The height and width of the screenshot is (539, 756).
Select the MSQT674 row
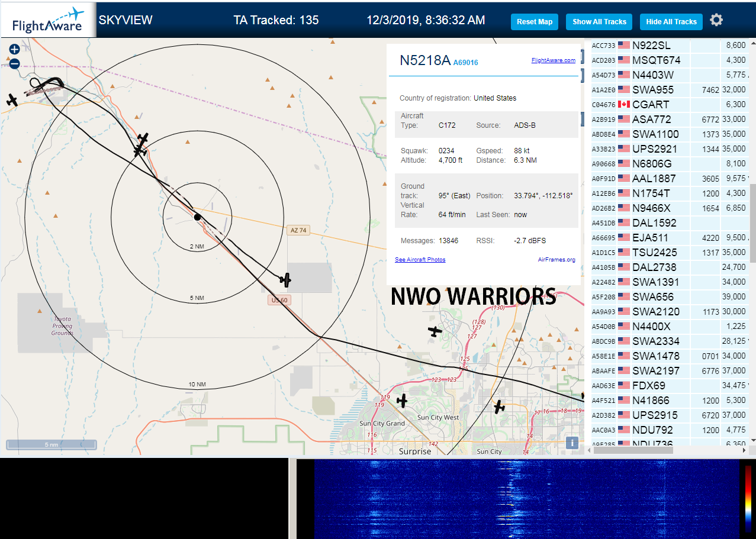(x=670, y=60)
